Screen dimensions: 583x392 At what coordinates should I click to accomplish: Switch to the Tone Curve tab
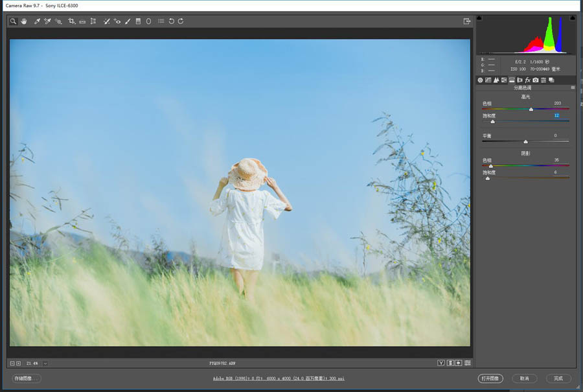pyautogui.click(x=488, y=80)
